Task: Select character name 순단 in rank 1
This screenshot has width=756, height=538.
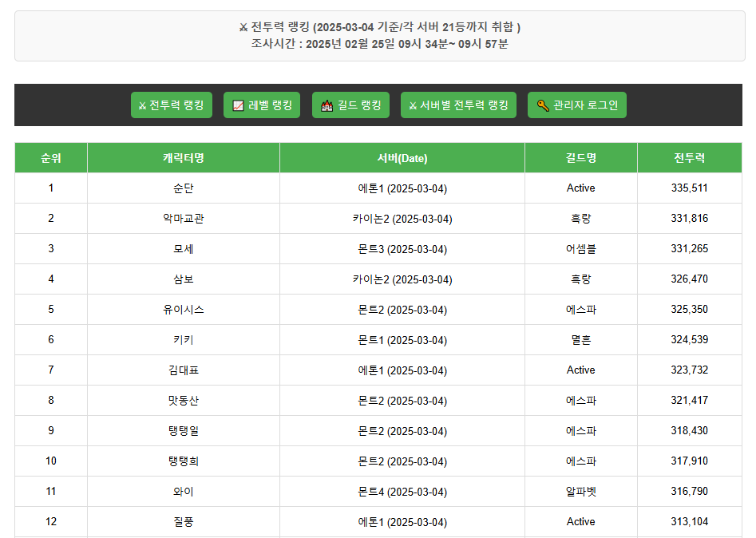Action: coord(184,188)
